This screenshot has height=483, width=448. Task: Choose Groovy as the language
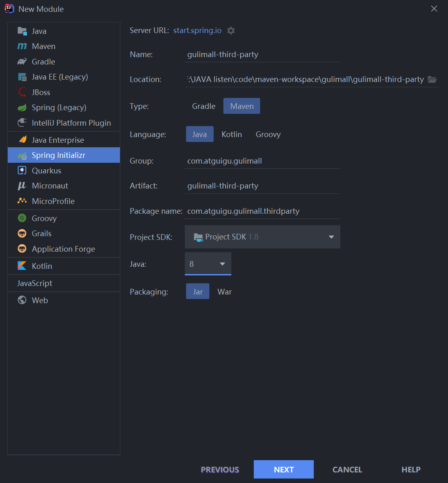[x=268, y=134]
